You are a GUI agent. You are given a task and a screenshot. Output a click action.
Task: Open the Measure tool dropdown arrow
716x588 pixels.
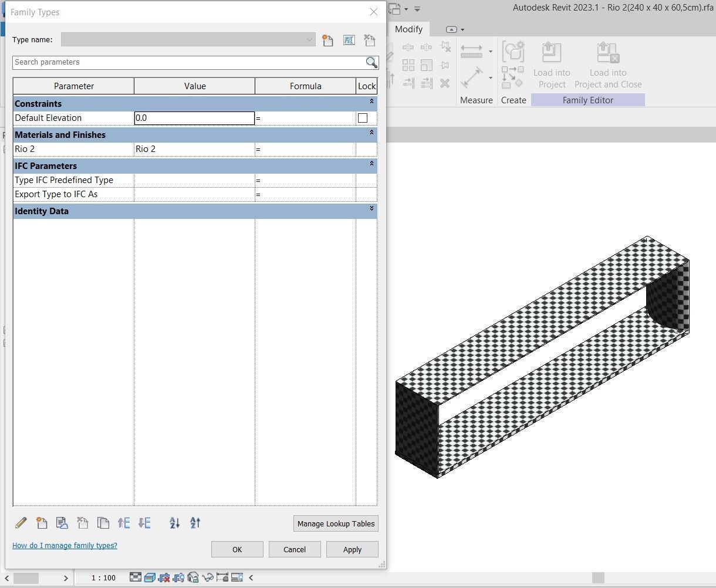pos(491,52)
